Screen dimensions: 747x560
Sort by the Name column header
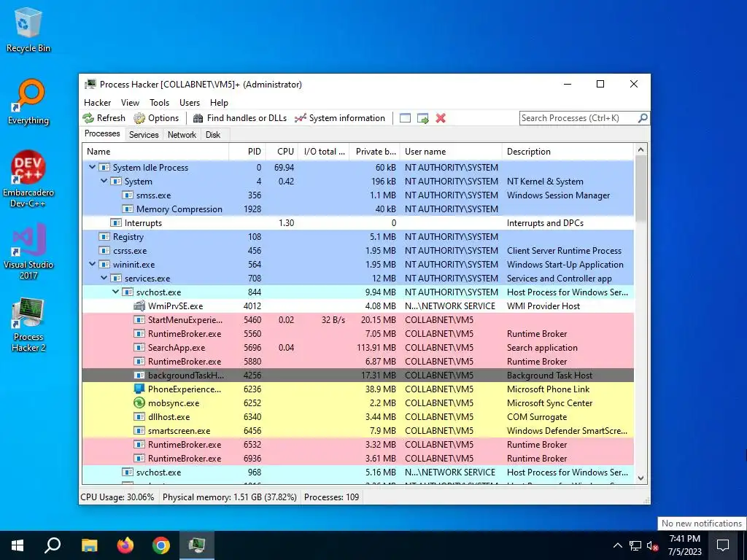click(x=155, y=152)
